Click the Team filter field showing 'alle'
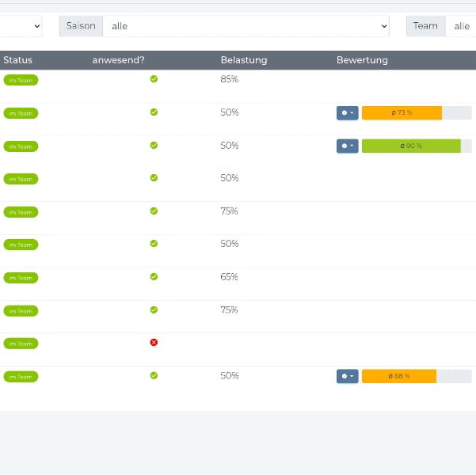 (x=461, y=26)
